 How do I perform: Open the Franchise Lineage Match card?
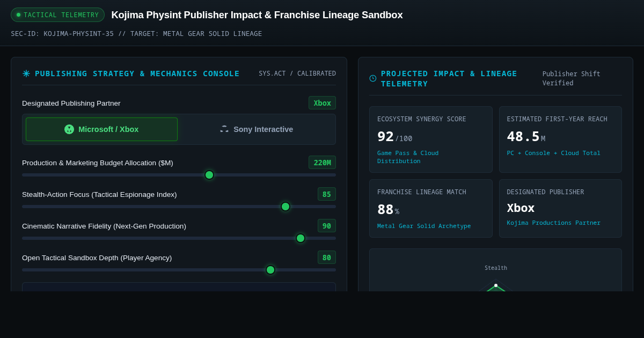[430, 209]
